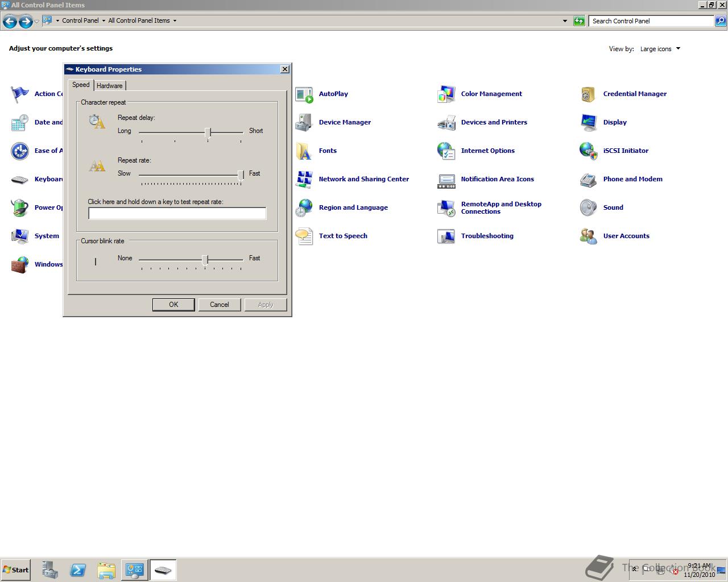
Task: Click the Control Panel breadcrumb
Action: [80, 20]
